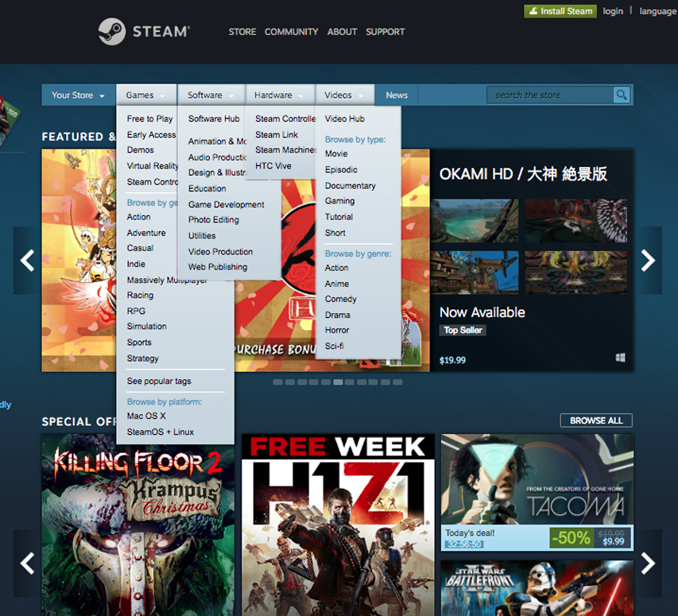The height and width of the screenshot is (616, 678).
Task: Open the Software dropdown menu
Action: click(x=211, y=95)
